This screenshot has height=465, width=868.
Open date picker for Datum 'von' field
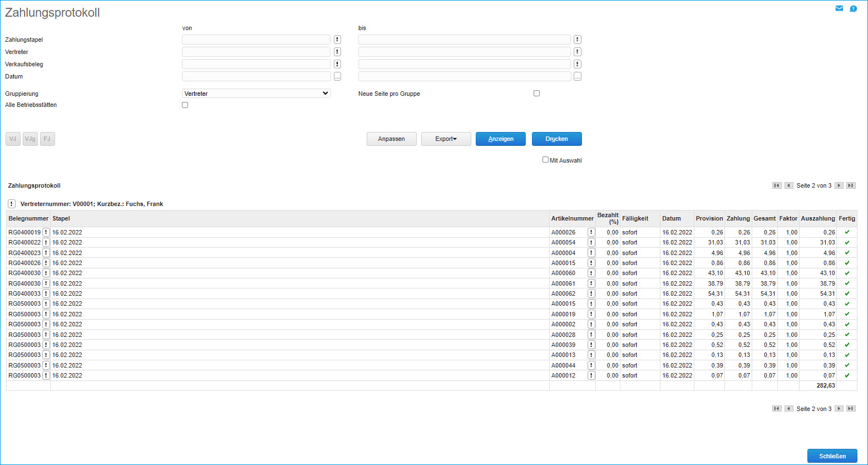pyautogui.click(x=337, y=77)
